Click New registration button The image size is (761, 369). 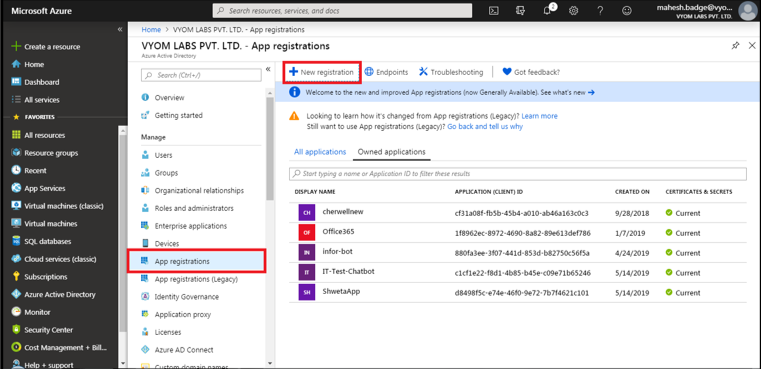pos(322,72)
